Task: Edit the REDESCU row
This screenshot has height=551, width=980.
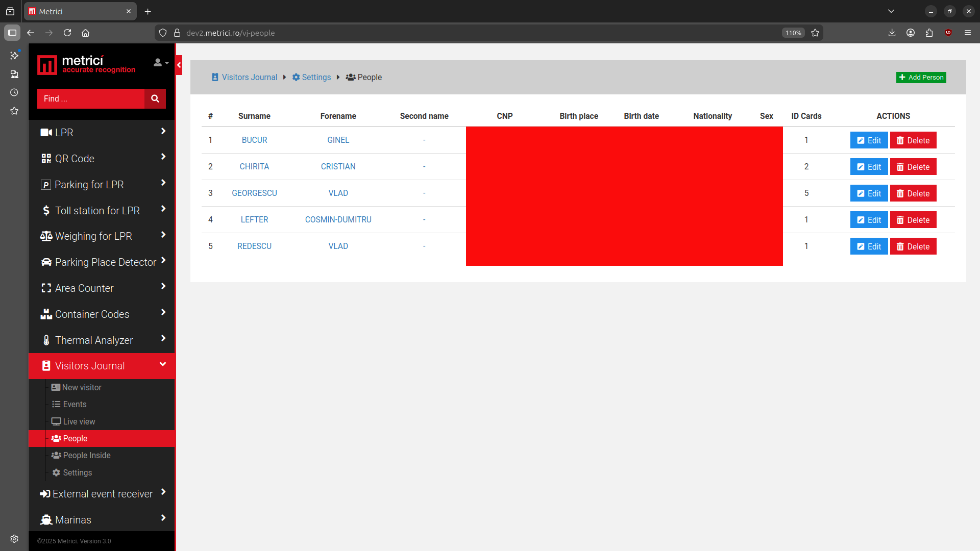Action: tap(869, 246)
